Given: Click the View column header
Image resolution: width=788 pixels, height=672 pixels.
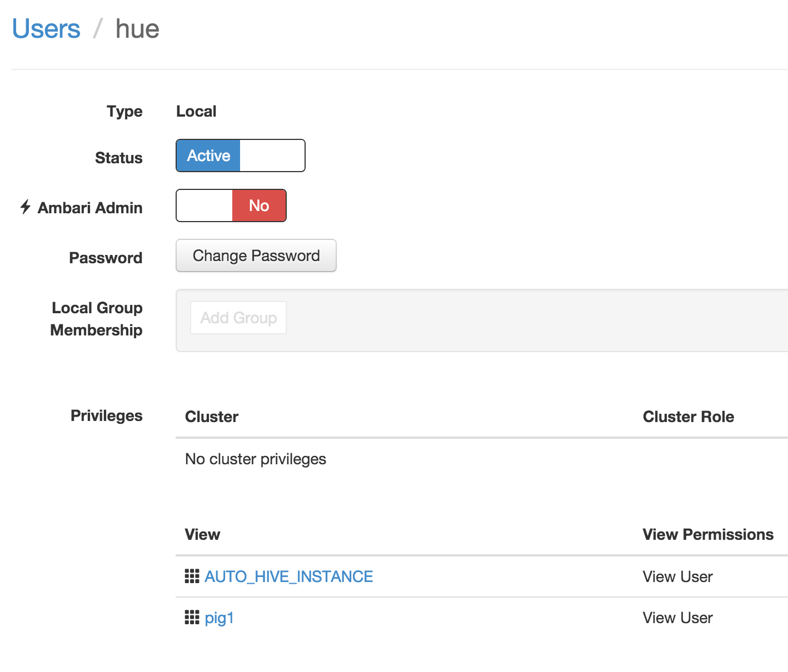Looking at the screenshot, I should pyautogui.click(x=202, y=534).
